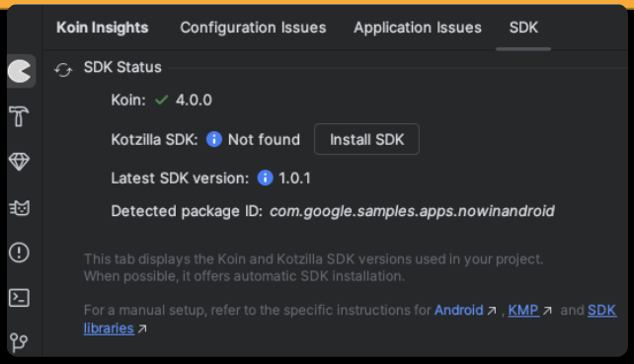Click the Install SDK button
The image size is (634, 364).
click(x=366, y=139)
